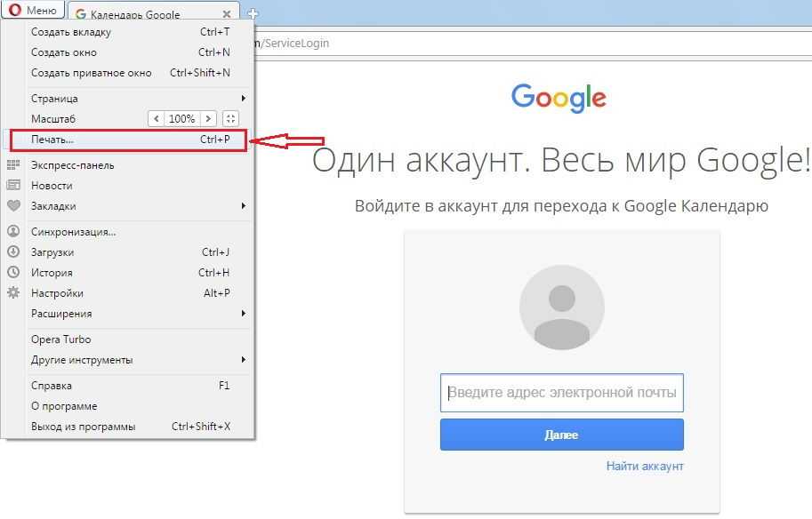Open Загрузки downloads entry
This screenshot has height=519, width=812.
click(x=52, y=252)
